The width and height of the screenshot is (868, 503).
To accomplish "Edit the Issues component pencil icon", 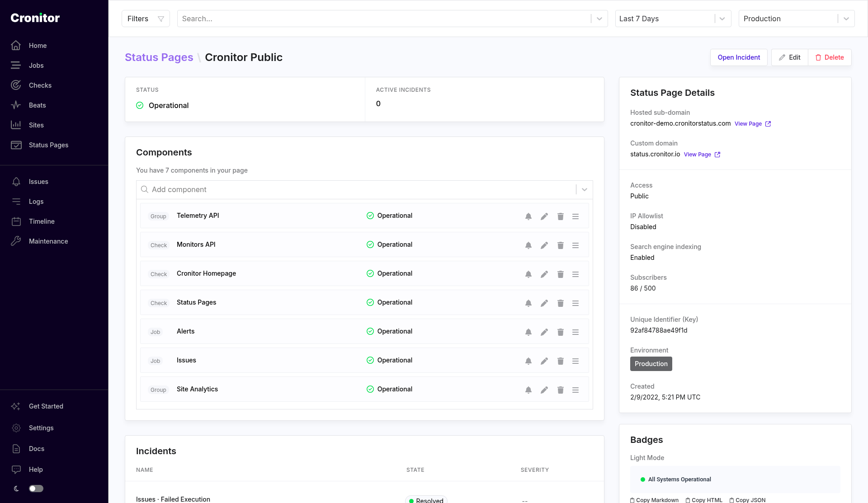I will point(544,361).
